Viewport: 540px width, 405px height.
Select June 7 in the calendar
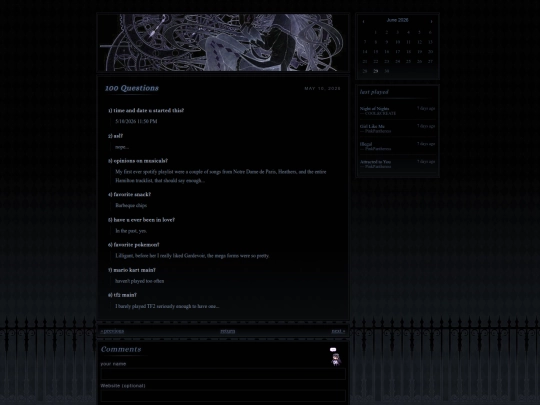pos(365,42)
